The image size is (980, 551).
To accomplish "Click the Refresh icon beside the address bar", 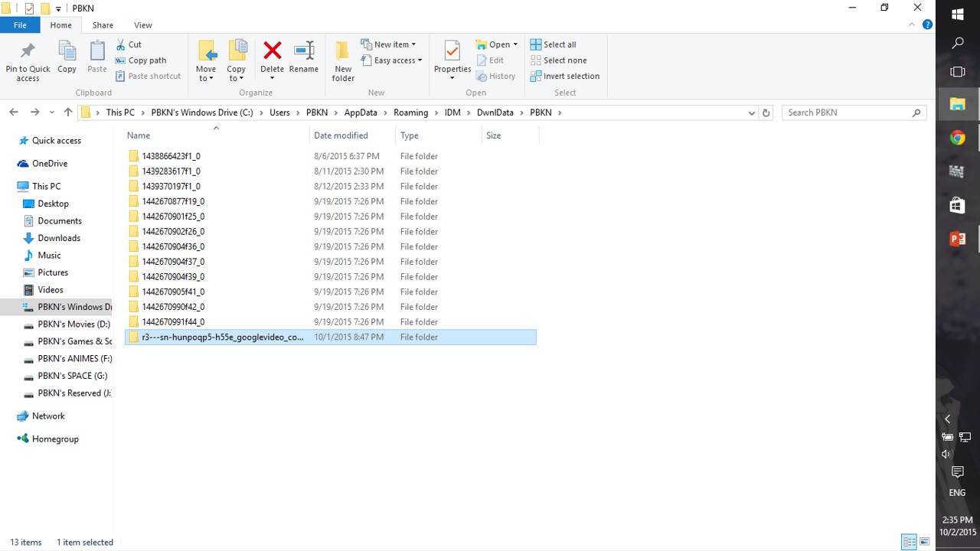I will pos(766,112).
